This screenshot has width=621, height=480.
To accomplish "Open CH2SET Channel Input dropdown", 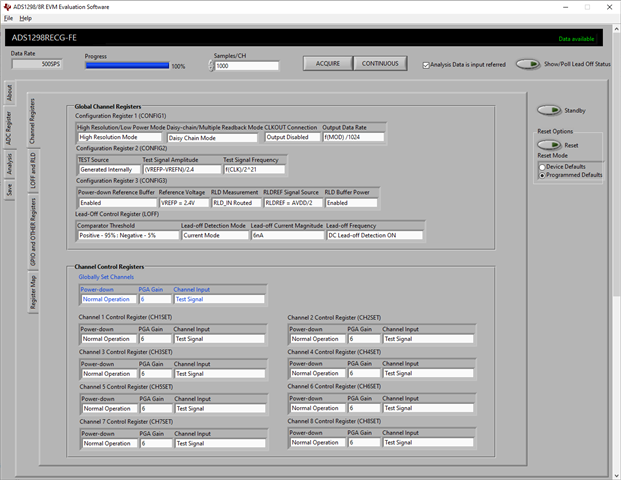I will (x=428, y=339).
